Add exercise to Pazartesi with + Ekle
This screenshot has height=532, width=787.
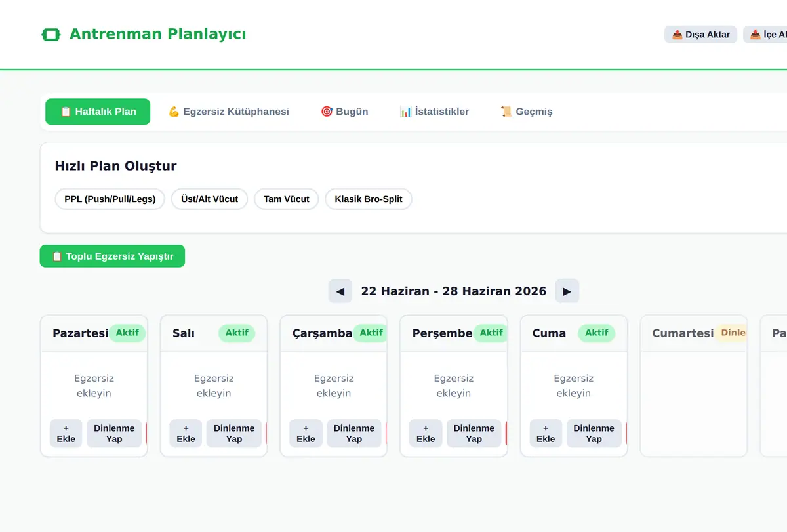[66, 434]
